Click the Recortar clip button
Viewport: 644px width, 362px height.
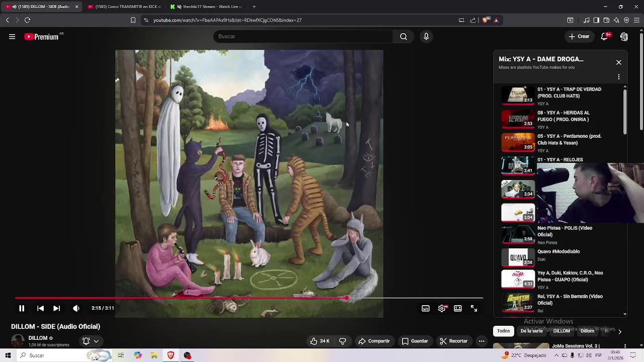tap(453, 341)
